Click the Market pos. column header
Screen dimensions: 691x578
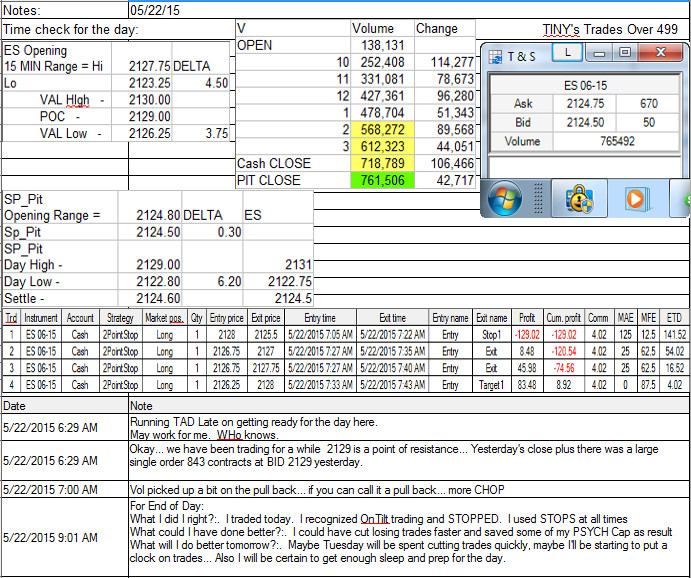coord(164,318)
